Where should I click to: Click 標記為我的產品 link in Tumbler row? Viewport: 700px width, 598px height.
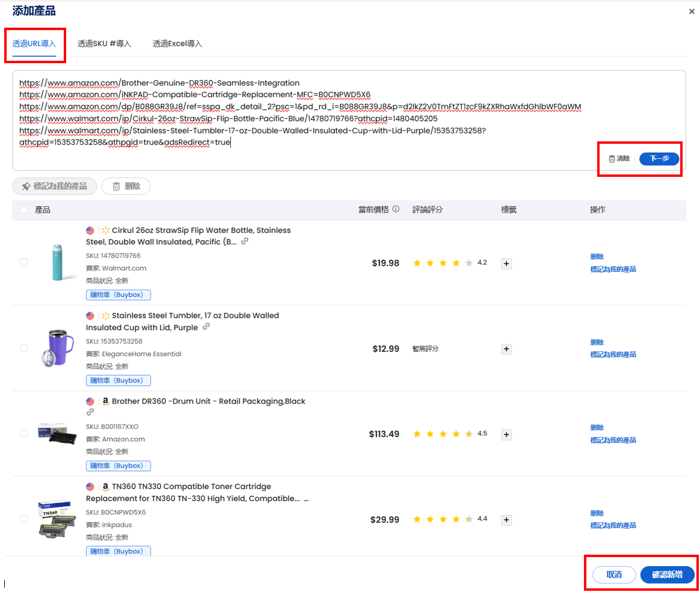(613, 354)
